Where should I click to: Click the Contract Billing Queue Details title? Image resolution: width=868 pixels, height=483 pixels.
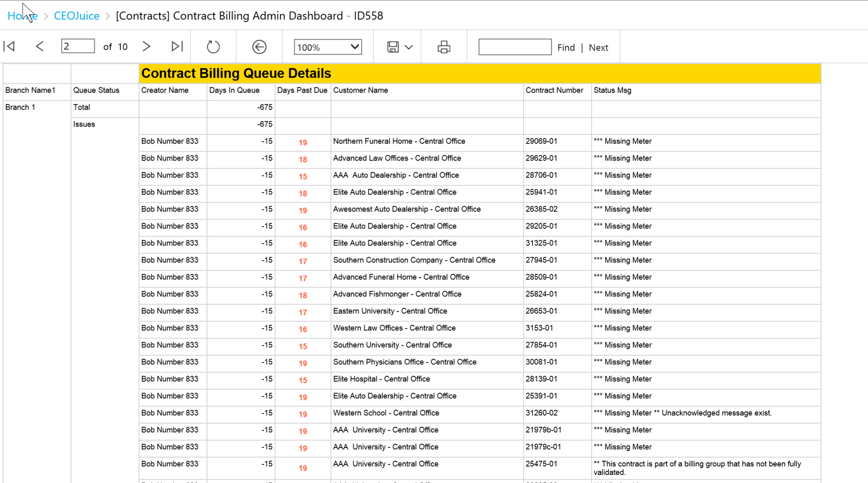[x=236, y=73]
